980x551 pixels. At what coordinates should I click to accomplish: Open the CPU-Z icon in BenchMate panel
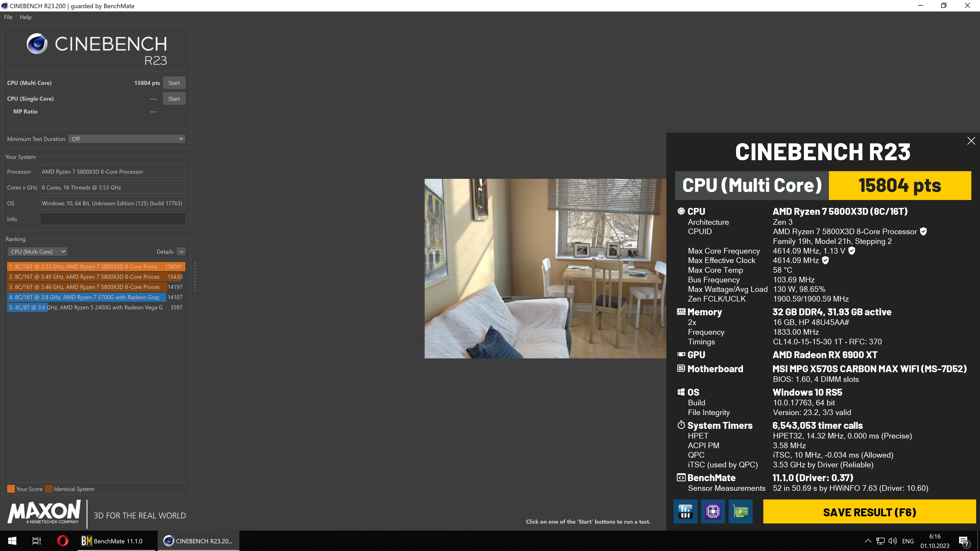coord(713,511)
